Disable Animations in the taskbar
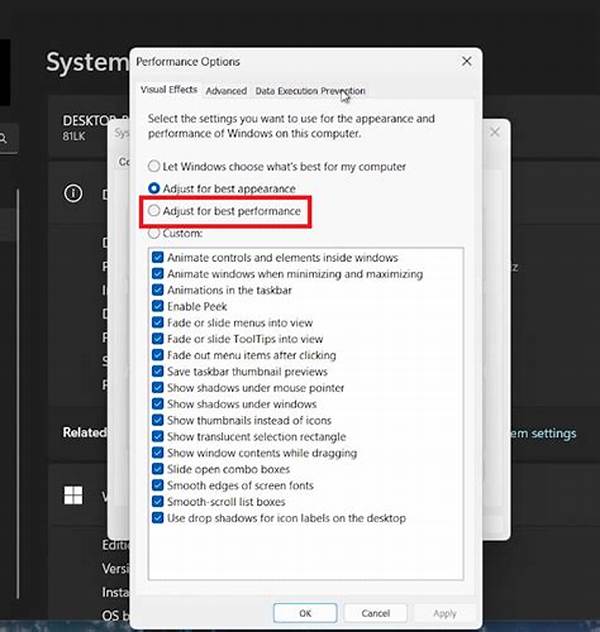Image resolution: width=600 pixels, height=632 pixels. [x=158, y=290]
